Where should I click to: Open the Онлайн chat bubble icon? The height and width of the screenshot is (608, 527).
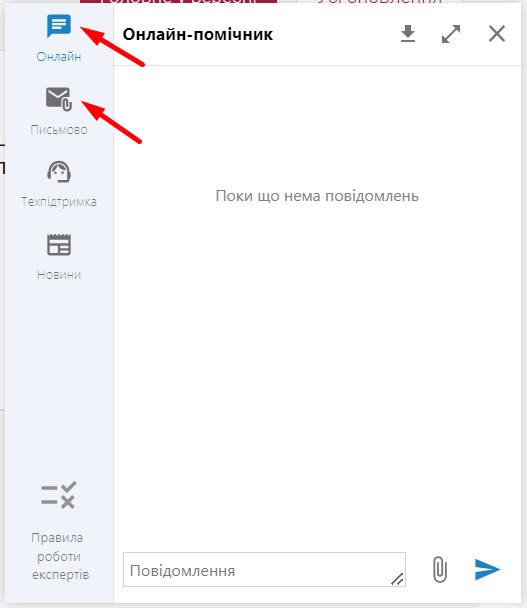(x=59, y=26)
